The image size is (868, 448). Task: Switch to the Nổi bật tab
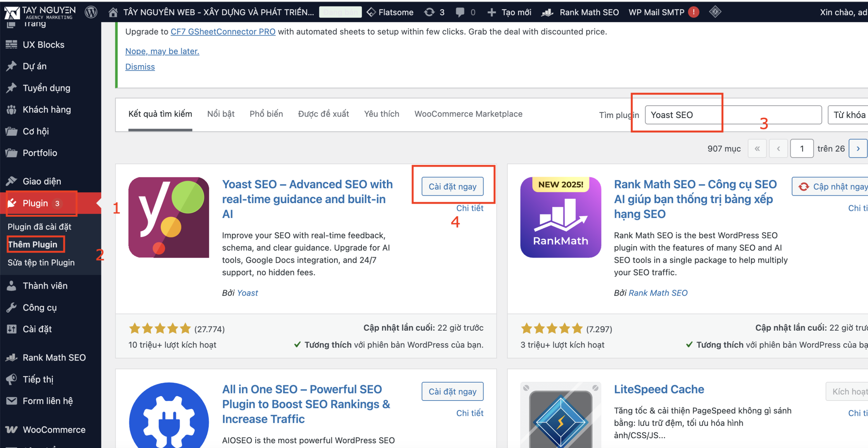pyautogui.click(x=221, y=114)
